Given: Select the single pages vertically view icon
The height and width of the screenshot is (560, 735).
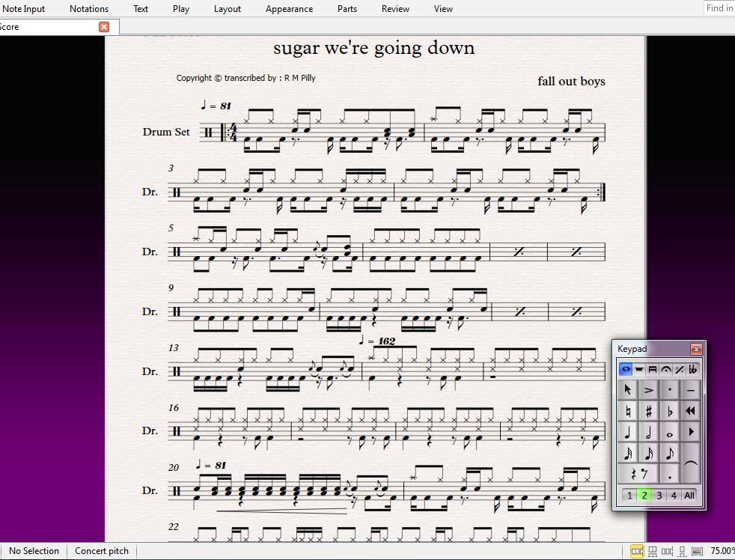Looking at the screenshot, I should click(x=683, y=551).
